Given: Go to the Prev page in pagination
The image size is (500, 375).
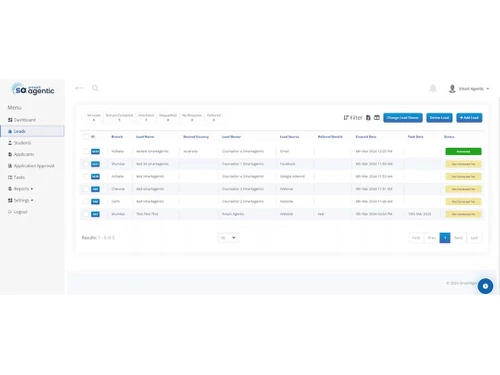Looking at the screenshot, I should pos(432,238).
